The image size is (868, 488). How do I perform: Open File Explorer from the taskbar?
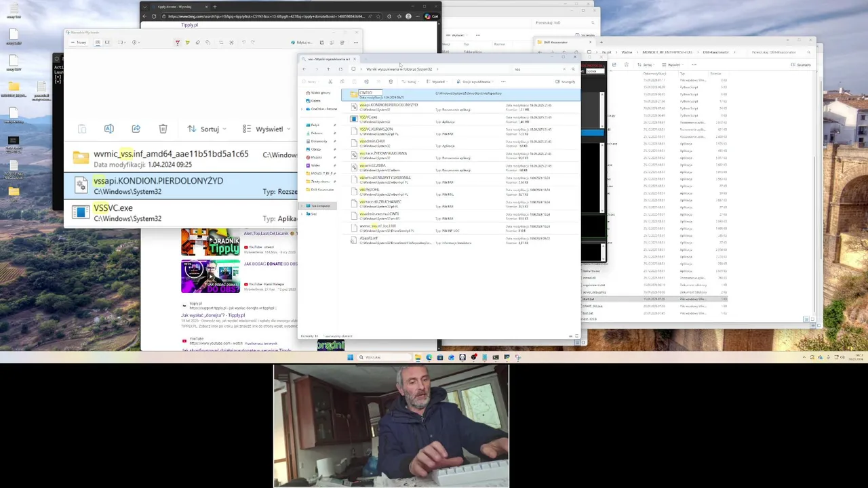(x=418, y=357)
